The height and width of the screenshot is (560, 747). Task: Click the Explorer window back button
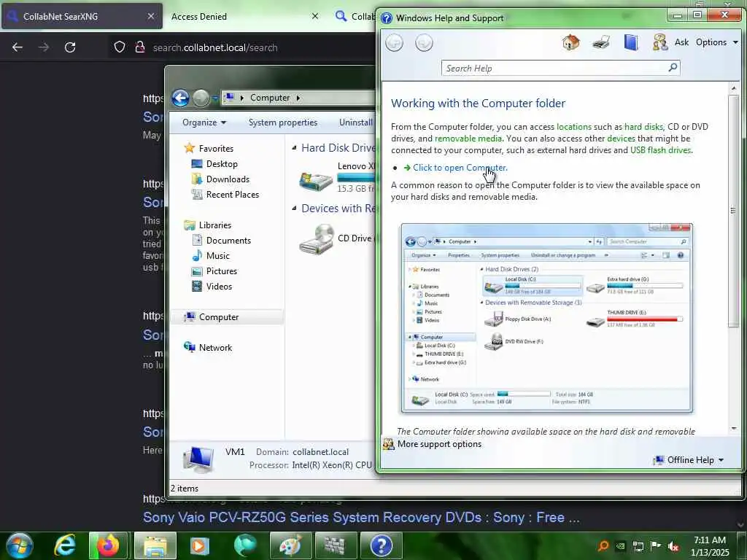181,98
